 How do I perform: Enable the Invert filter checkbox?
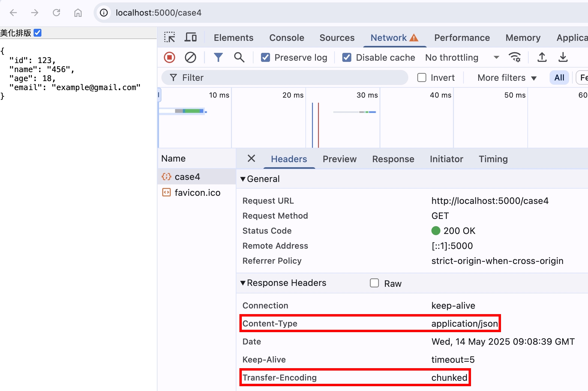click(x=422, y=77)
